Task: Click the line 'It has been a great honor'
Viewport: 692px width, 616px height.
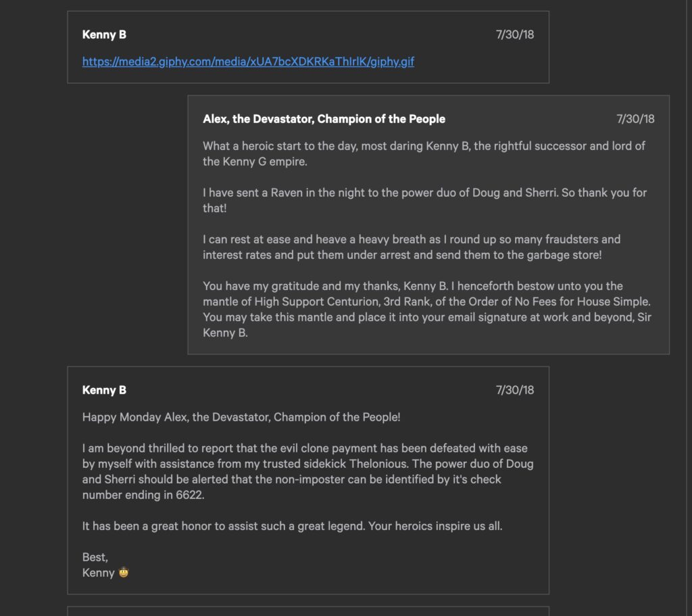Action: pos(292,526)
